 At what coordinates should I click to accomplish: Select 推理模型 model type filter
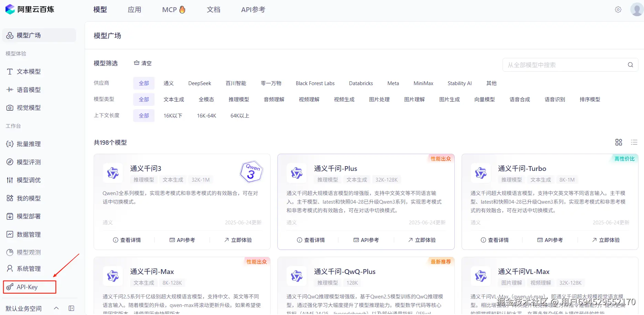239,100
